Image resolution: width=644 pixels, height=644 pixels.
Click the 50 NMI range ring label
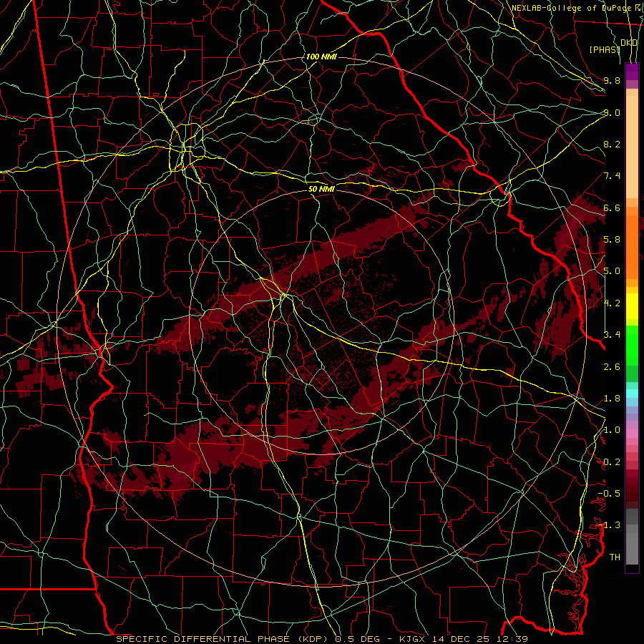point(321,189)
